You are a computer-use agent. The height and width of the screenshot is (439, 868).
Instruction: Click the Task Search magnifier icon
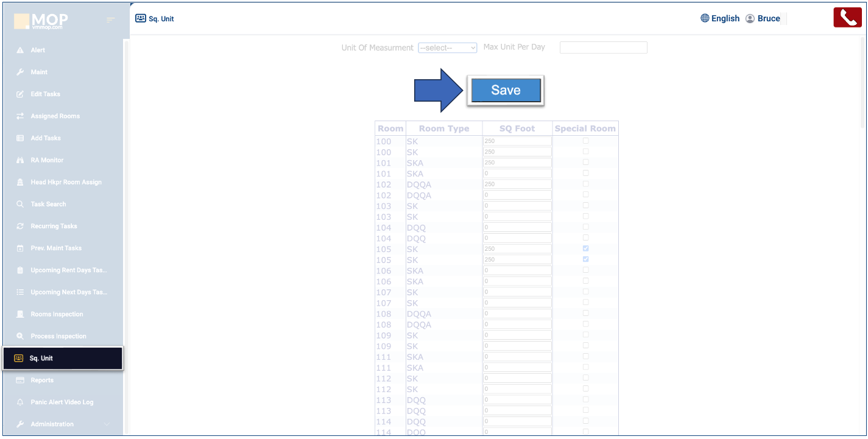tap(20, 204)
